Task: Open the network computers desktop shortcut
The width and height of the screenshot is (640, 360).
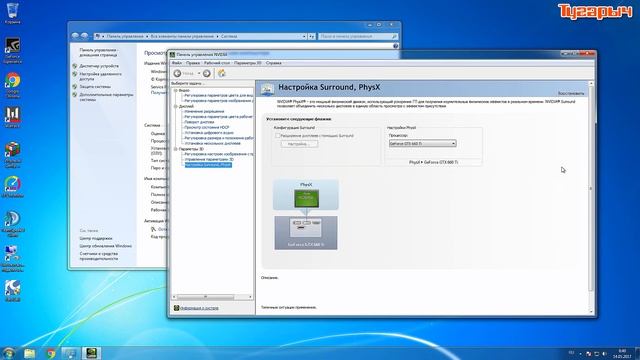Action: tap(13, 258)
